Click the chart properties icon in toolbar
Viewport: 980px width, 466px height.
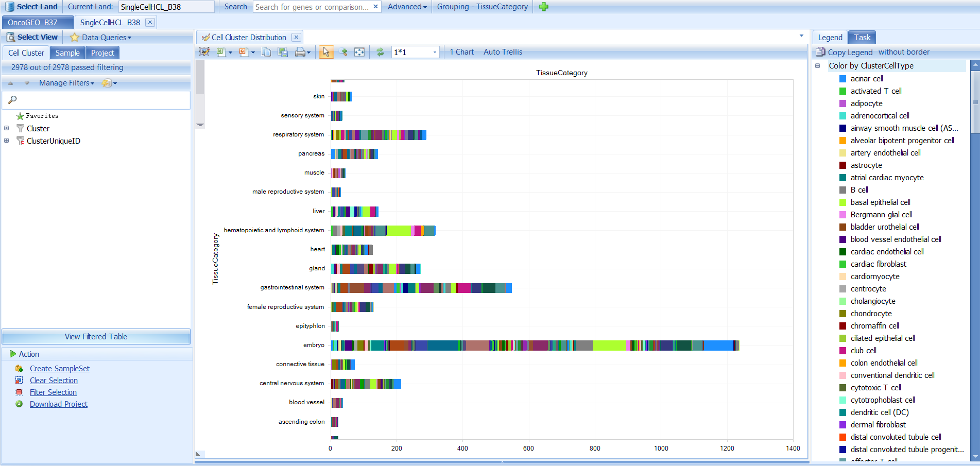pyautogui.click(x=204, y=52)
